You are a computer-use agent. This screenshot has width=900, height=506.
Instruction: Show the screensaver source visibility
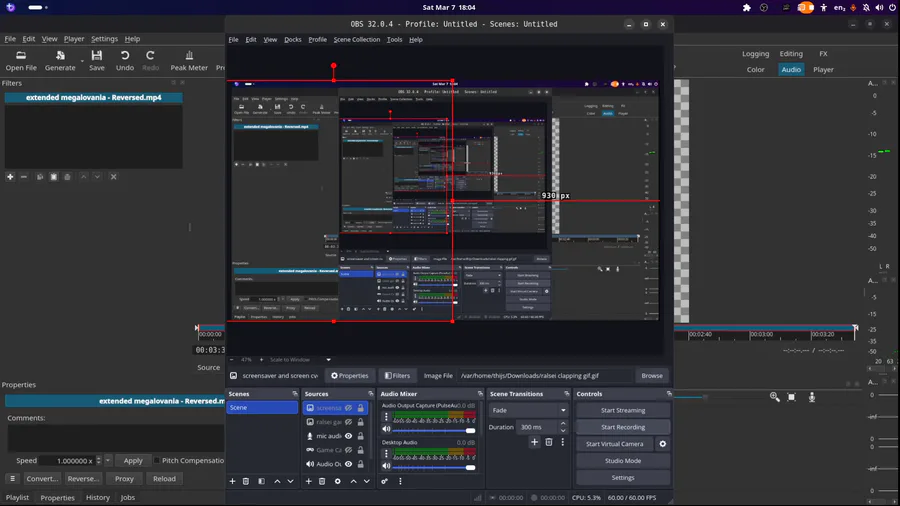[348, 408]
